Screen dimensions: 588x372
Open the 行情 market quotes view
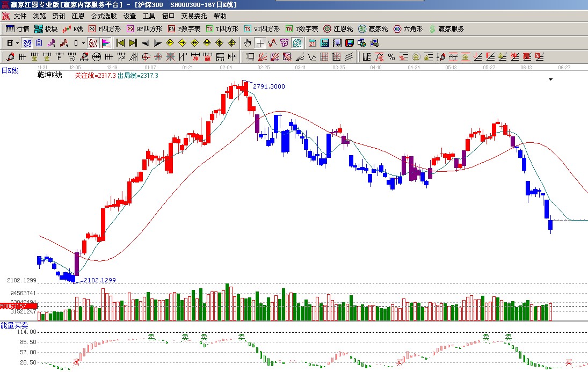(17, 29)
